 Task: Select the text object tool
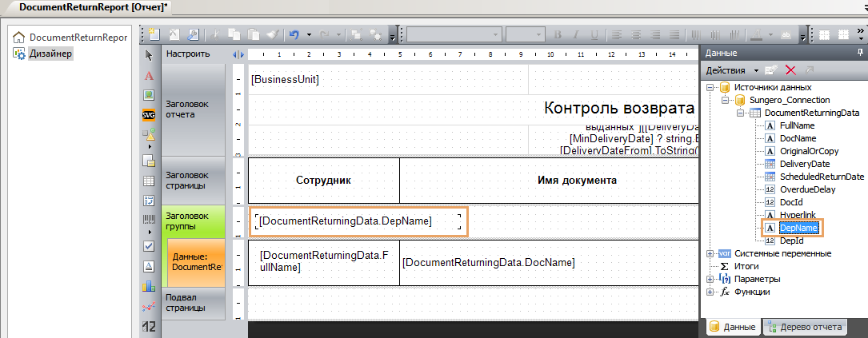(148, 75)
